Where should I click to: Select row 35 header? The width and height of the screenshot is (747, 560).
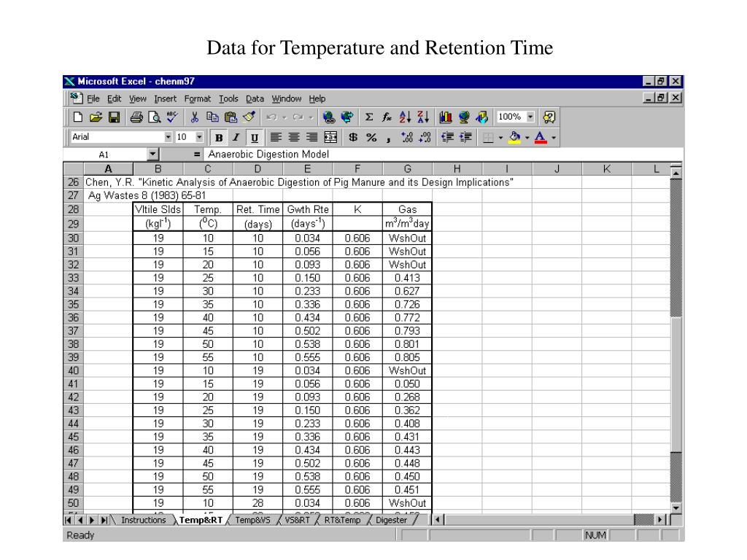click(x=74, y=304)
